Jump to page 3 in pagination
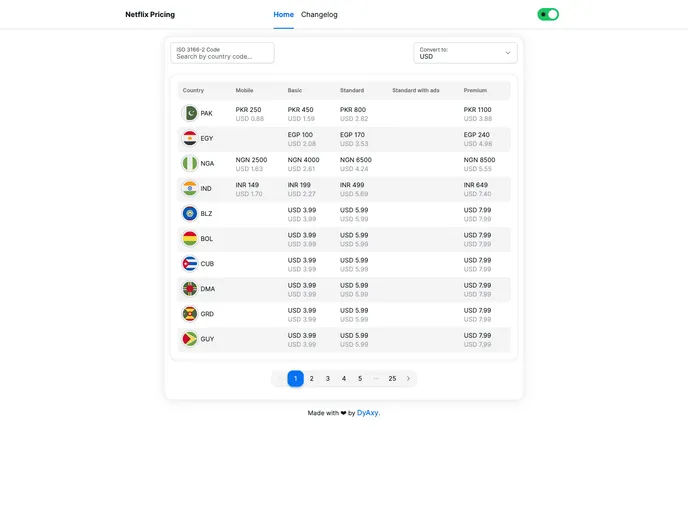The height and width of the screenshot is (512, 688). [328, 379]
